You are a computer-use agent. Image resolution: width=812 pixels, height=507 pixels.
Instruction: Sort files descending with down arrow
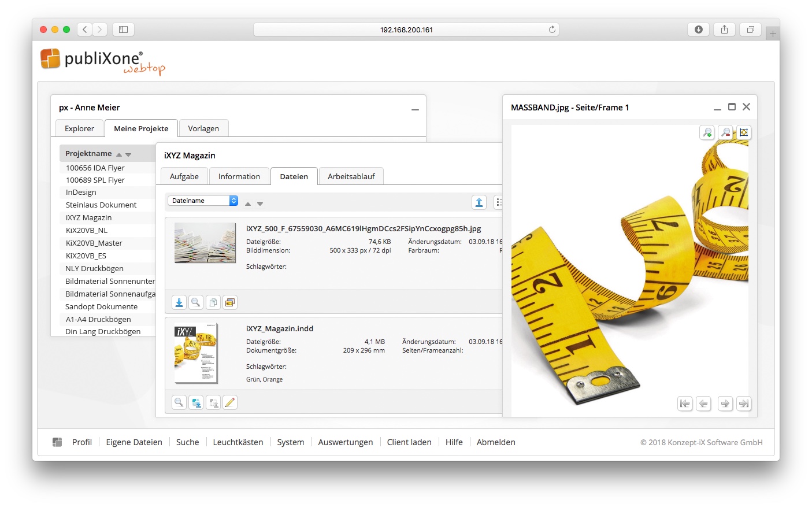[x=260, y=204]
